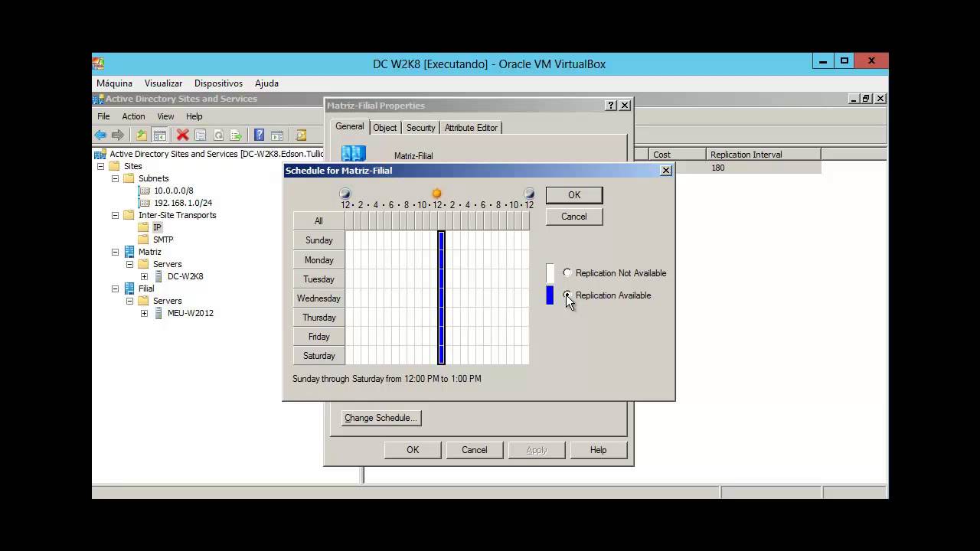Click the VirtualBox icon in the title bar
Viewport: 980px width, 551px height.
point(98,64)
